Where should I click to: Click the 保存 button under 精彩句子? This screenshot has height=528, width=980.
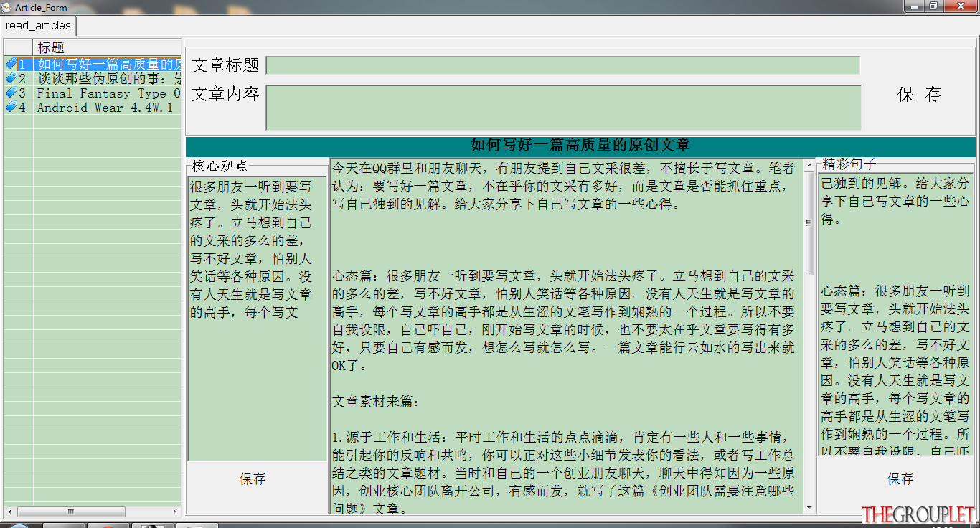[900, 479]
